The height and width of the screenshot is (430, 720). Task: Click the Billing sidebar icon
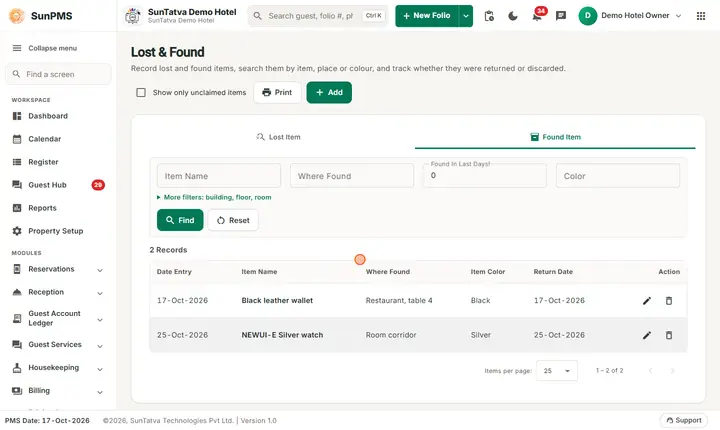click(x=17, y=390)
